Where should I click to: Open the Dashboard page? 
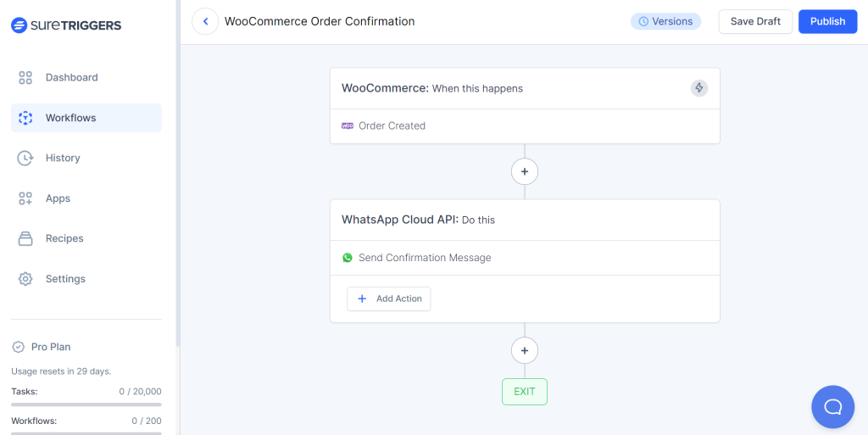(x=71, y=77)
